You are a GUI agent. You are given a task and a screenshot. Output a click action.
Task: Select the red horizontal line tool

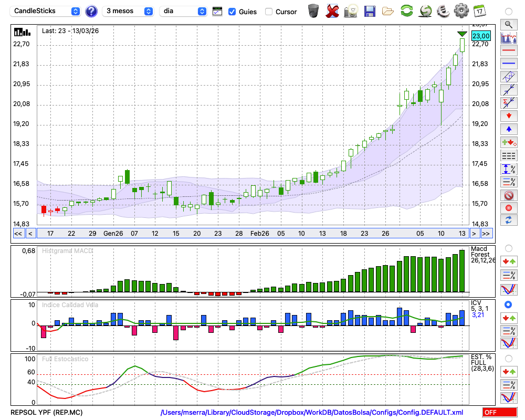click(508, 50)
